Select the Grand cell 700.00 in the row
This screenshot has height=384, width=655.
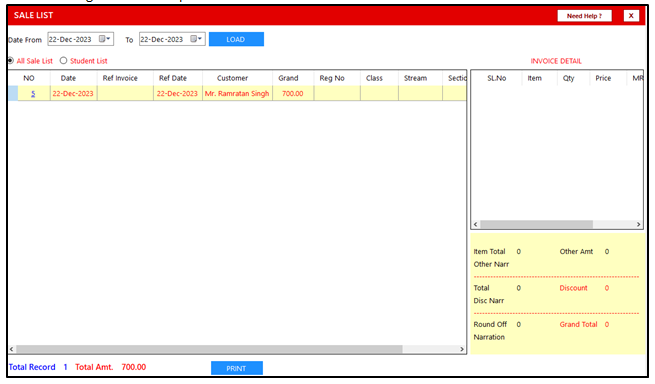point(292,94)
